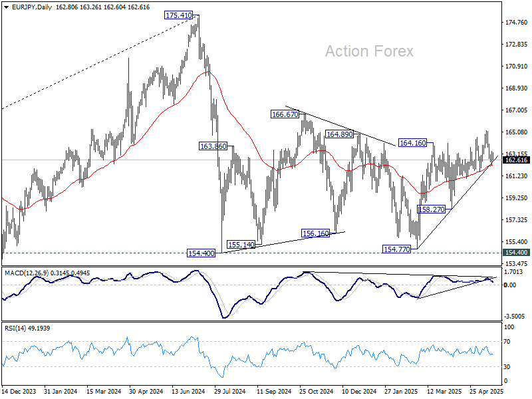532x399 pixels.
Task: Select the 156.160 price label
Action: pos(315,233)
